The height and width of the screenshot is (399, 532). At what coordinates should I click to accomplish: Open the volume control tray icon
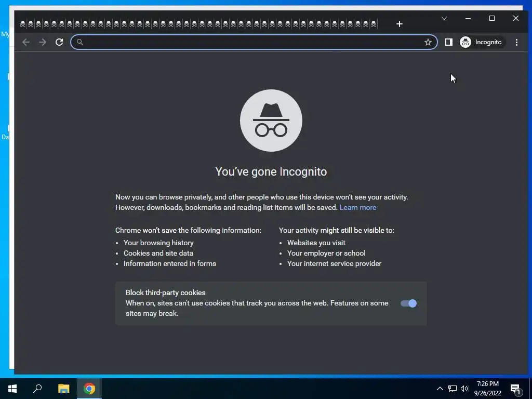(464, 389)
